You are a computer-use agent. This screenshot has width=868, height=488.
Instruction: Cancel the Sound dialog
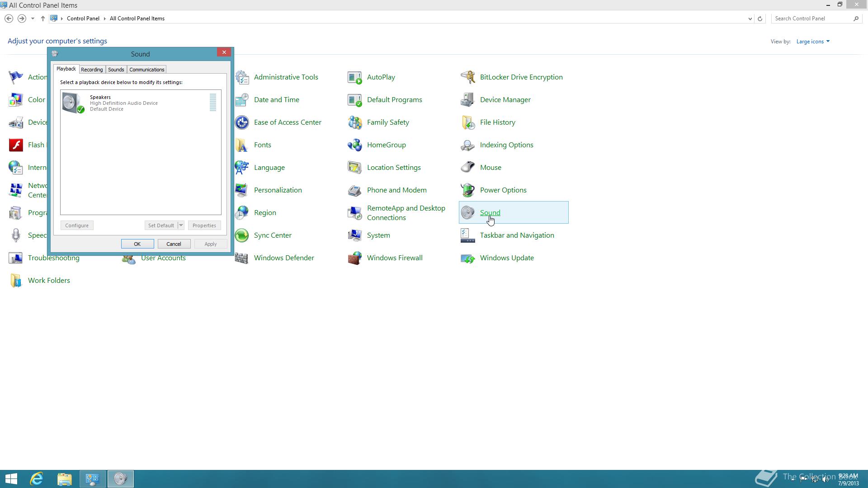[x=174, y=244]
